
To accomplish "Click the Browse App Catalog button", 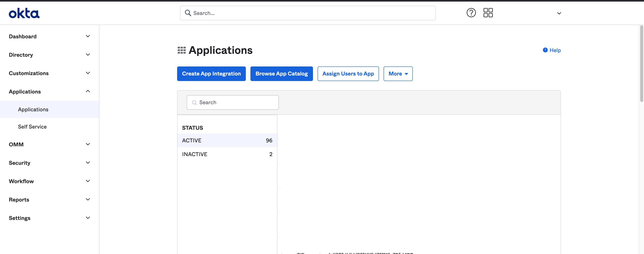I will tap(282, 74).
